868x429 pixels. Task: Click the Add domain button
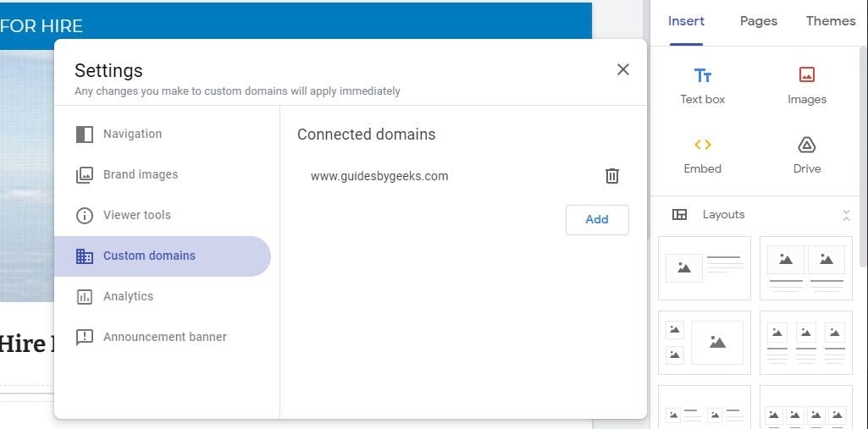coord(597,219)
